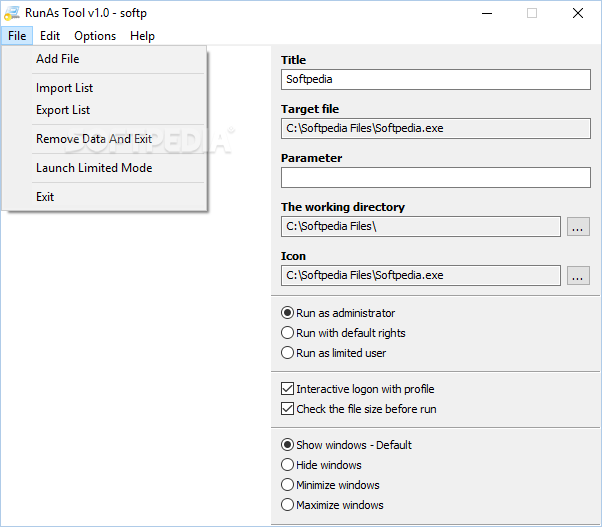Click into the Parameter input field
This screenshot has height=527, width=602.
tap(436, 177)
